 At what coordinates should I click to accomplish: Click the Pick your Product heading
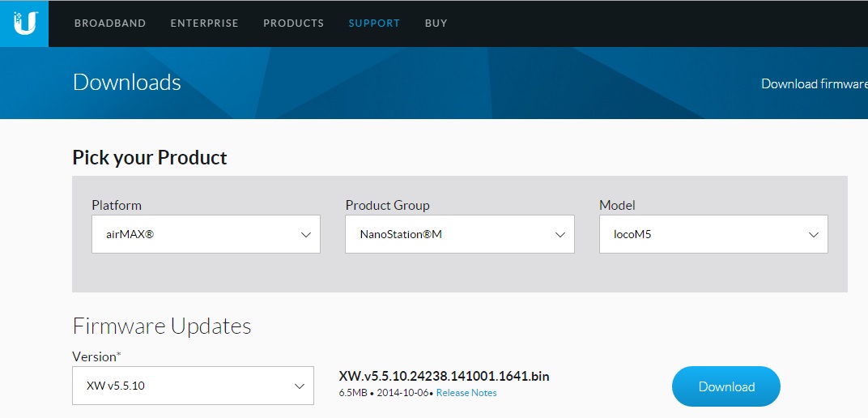(150, 157)
